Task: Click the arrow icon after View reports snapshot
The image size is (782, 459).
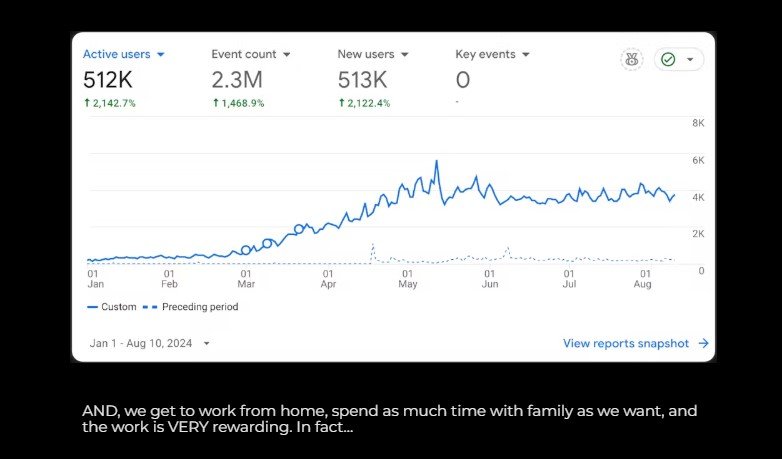Action: 703,343
